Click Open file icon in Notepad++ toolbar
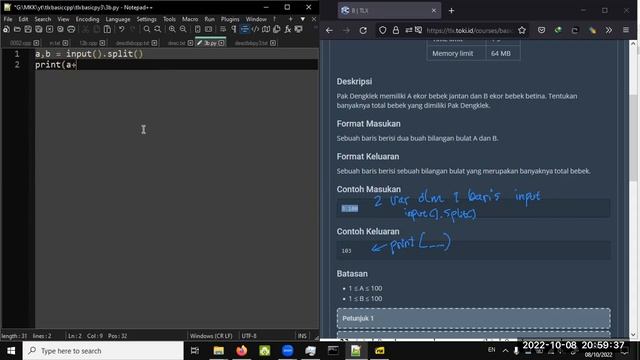This screenshot has width=640, height=360. tap(17, 29)
